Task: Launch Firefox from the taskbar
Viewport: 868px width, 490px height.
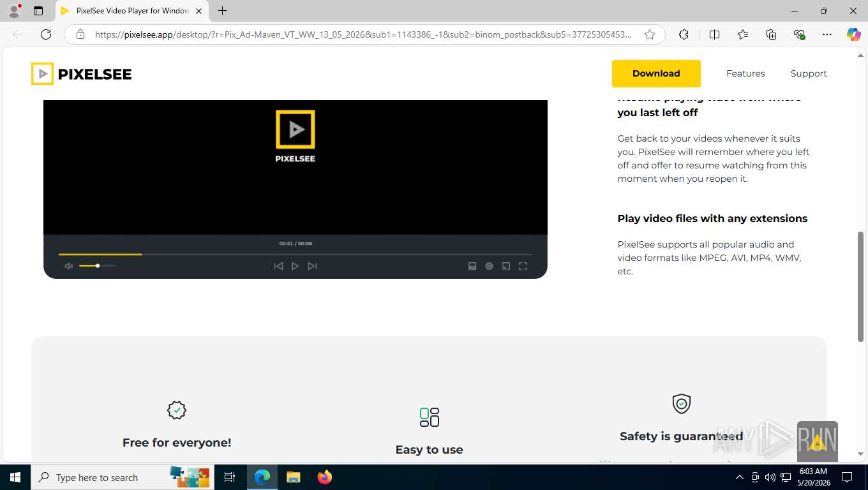Action: [325, 477]
